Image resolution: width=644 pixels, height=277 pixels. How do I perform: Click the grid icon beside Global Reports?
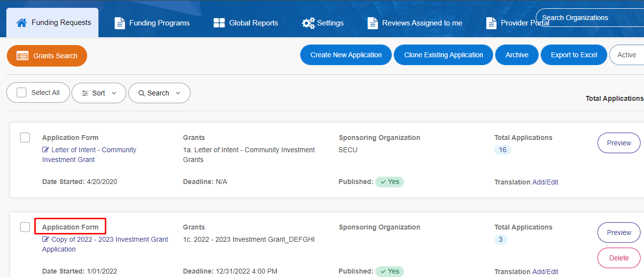click(x=219, y=23)
